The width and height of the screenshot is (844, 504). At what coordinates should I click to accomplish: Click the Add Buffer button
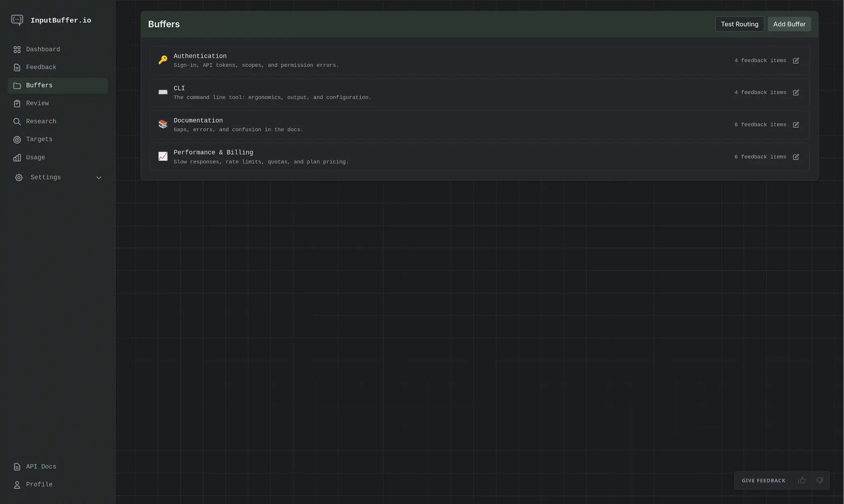(789, 24)
